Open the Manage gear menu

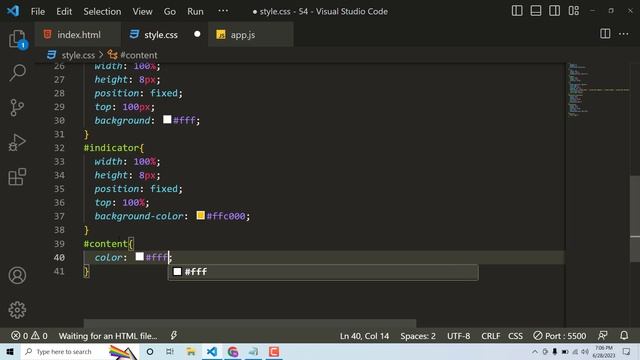click(x=17, y=310)
